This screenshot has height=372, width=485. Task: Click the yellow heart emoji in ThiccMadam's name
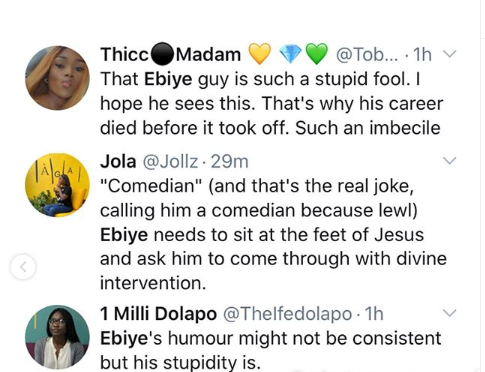pyautogui.click(x=260, y=54)
